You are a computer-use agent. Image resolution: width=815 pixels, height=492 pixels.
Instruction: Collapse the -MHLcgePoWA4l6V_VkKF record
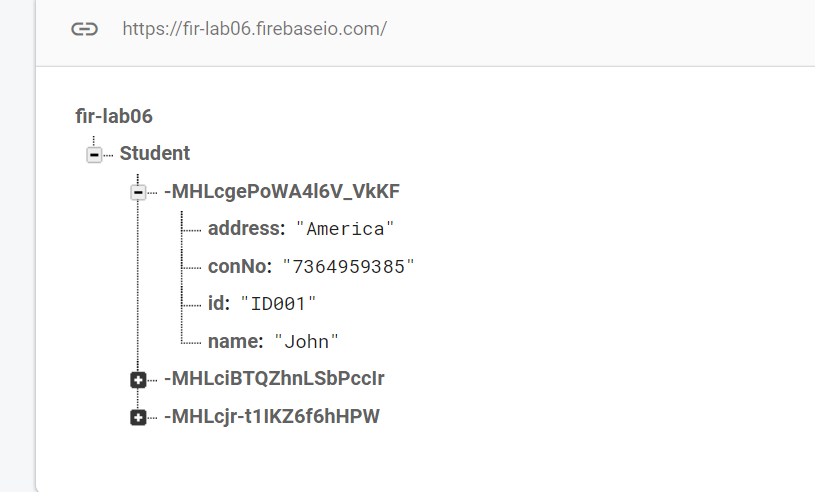[x=138, y=192]
